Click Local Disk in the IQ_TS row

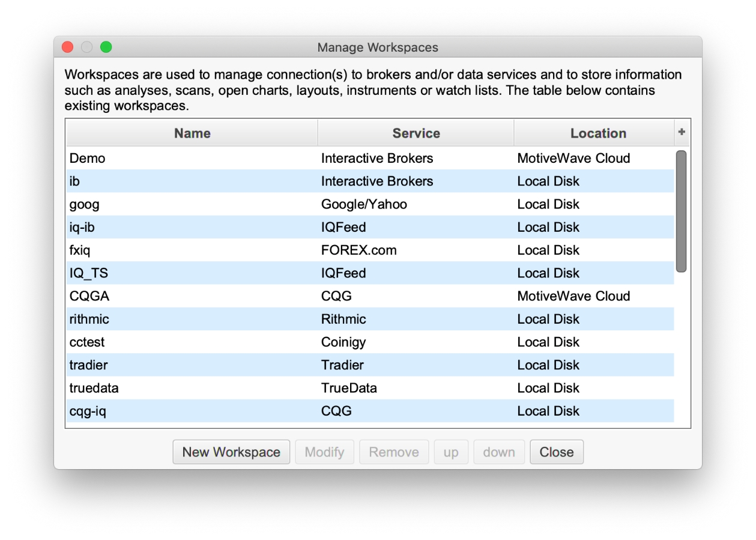coord(548,273)
